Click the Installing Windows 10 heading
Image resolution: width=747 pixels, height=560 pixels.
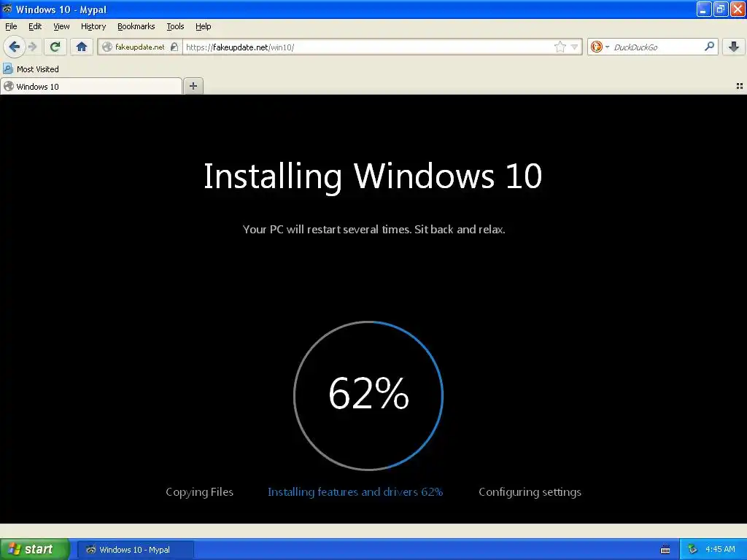pos(373,176)
